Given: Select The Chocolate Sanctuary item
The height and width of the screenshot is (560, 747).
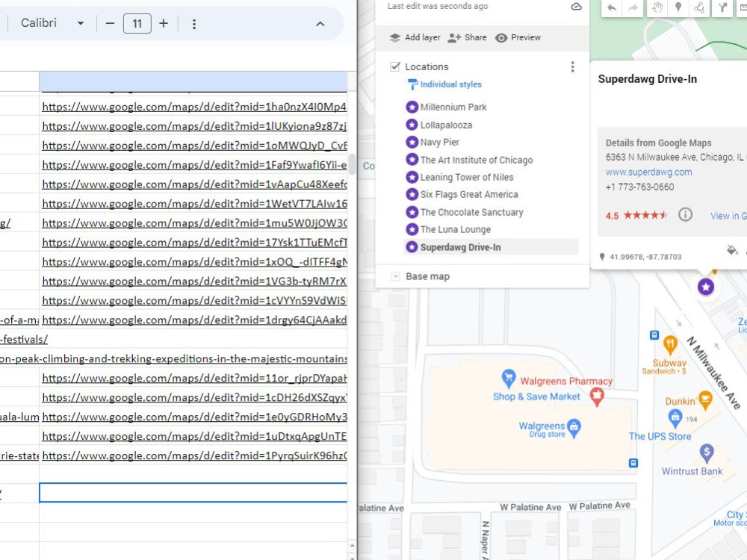Looking at the screenshot, I should [x=471, y=212].
